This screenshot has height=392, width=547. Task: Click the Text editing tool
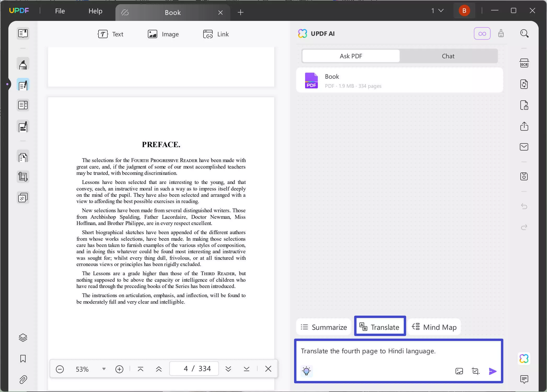pos(110,34)
